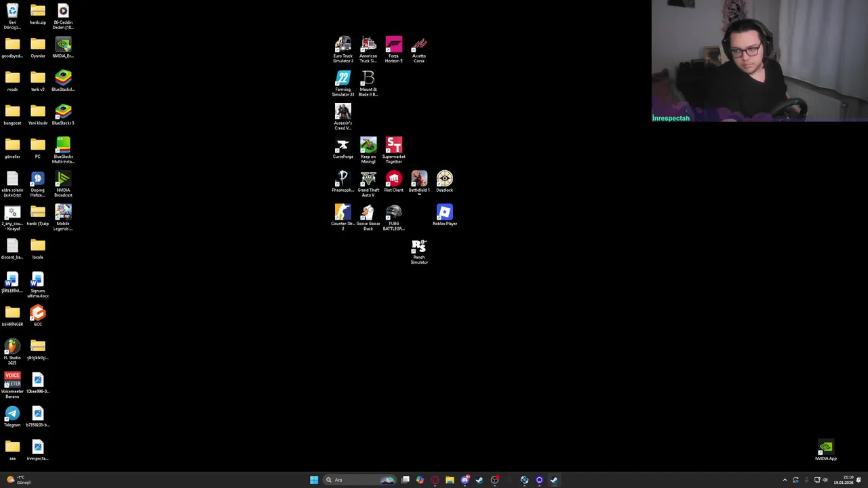Image resolution: width=868 pixels, height=488 pixels.
Task: Open Telegram desktop shortcut
Action: 12,417
